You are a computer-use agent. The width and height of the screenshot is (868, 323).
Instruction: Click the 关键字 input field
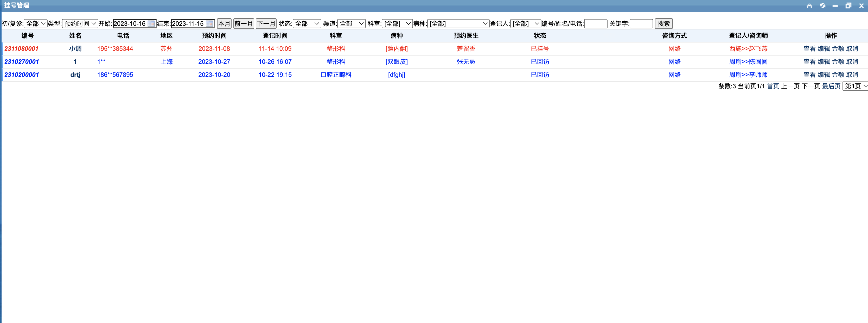coord(641,24)
